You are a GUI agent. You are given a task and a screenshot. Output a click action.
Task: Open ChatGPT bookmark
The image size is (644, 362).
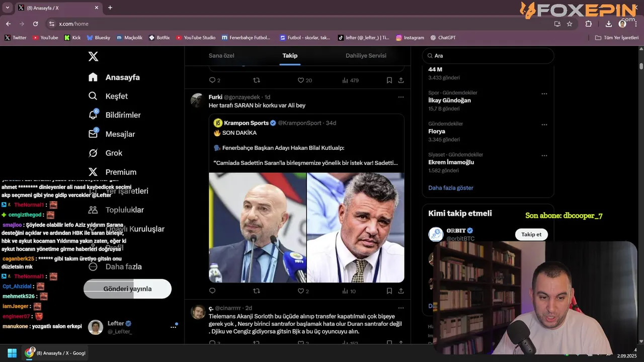[x=443, y=38]
